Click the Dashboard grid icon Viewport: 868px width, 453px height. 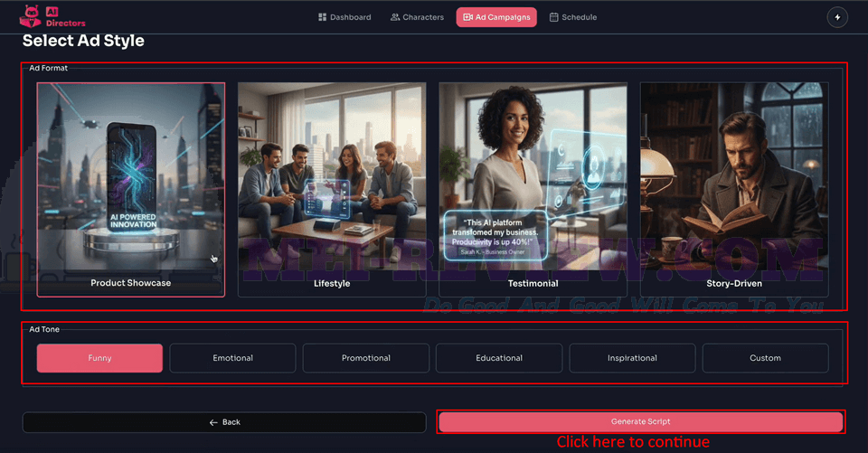tap(322, 17)
